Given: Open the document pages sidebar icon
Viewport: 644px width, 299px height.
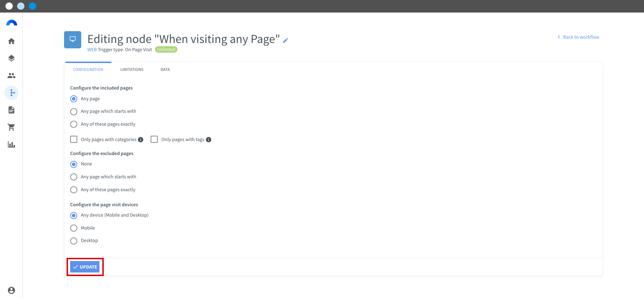Looking at the screenshot, I should pos(11,110).
